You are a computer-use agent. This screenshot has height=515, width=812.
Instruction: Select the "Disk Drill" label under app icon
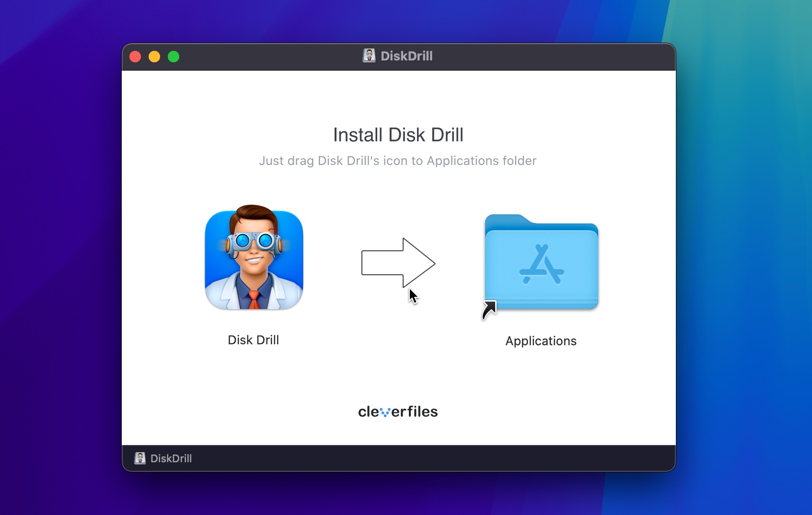253,340
